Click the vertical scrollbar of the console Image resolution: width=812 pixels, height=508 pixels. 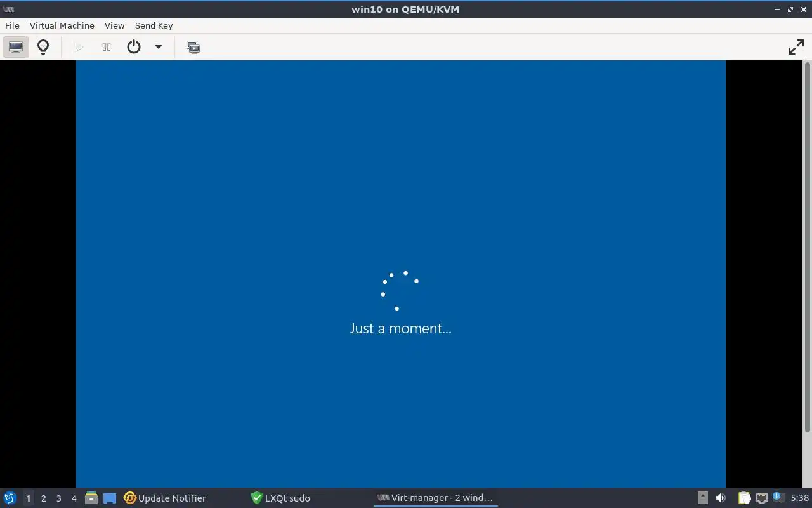(x=808, y=248)
